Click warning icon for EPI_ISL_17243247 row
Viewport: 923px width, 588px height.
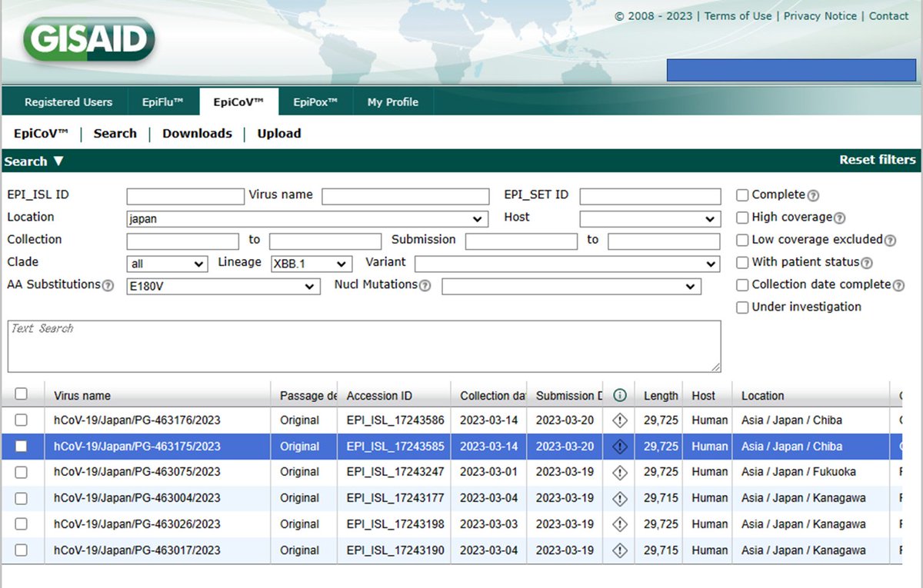[x=620, y=472]
